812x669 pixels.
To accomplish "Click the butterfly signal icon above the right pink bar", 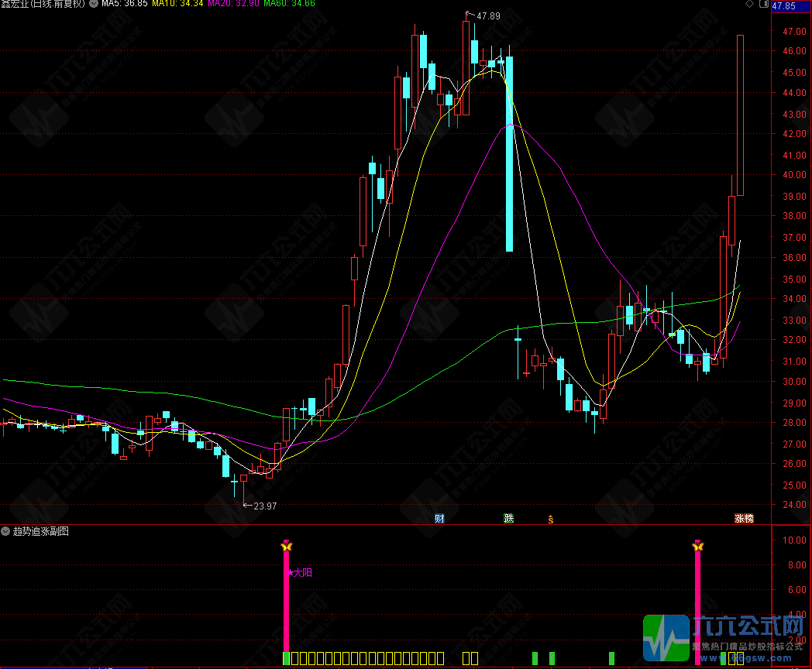I will coord(697,546).
